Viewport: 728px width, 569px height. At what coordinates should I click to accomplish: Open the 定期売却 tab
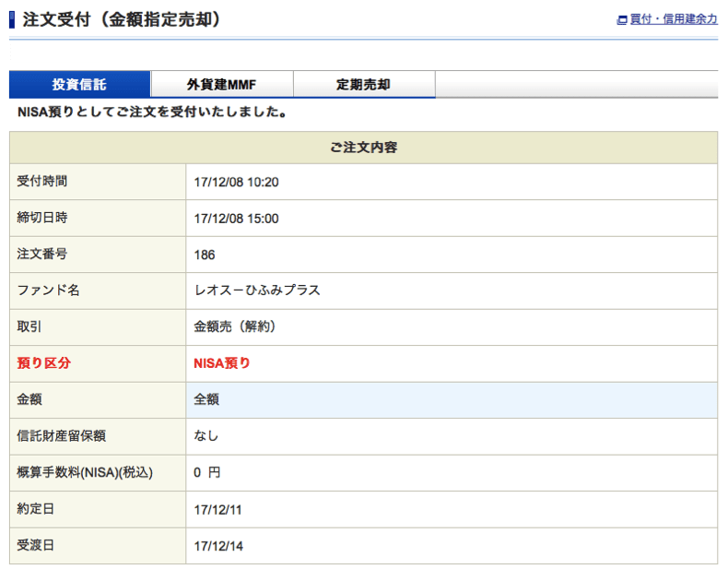point(363,85)
